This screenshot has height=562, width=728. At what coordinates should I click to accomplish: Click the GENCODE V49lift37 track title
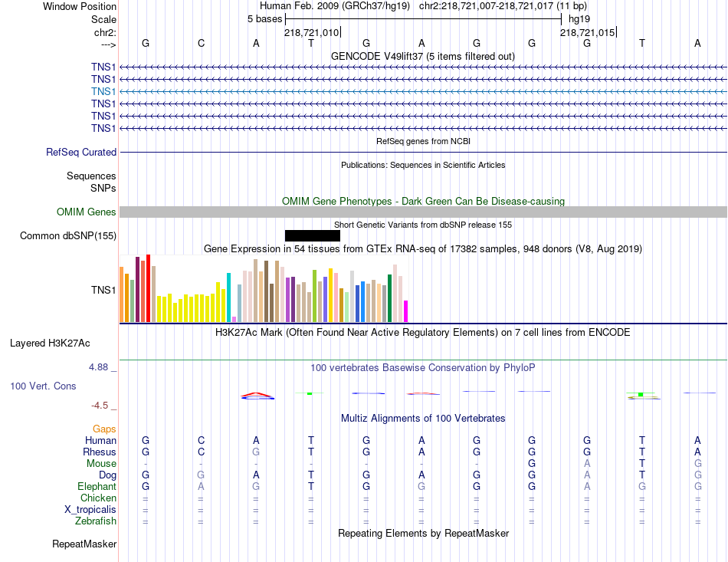click(x=423, y=56)
